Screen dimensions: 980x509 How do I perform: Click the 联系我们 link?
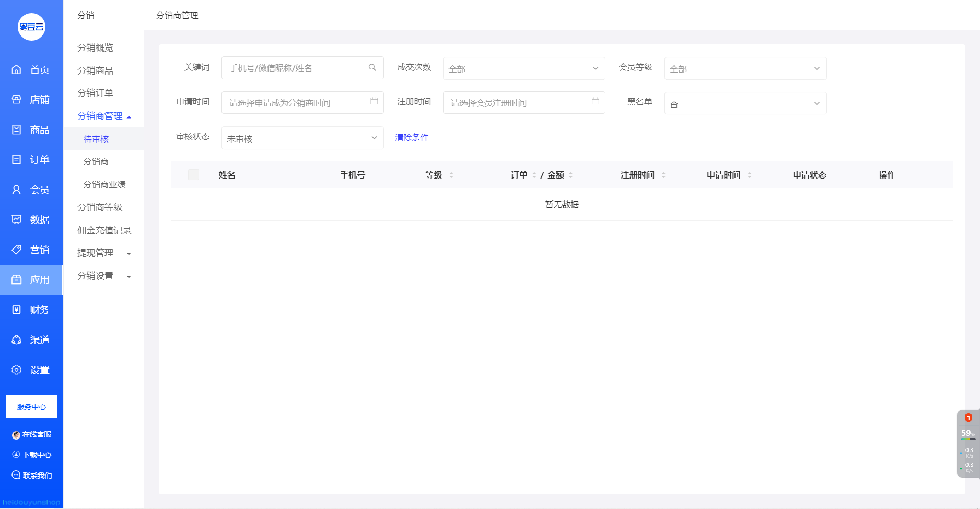pyautogui.click(x=37, y=476)
